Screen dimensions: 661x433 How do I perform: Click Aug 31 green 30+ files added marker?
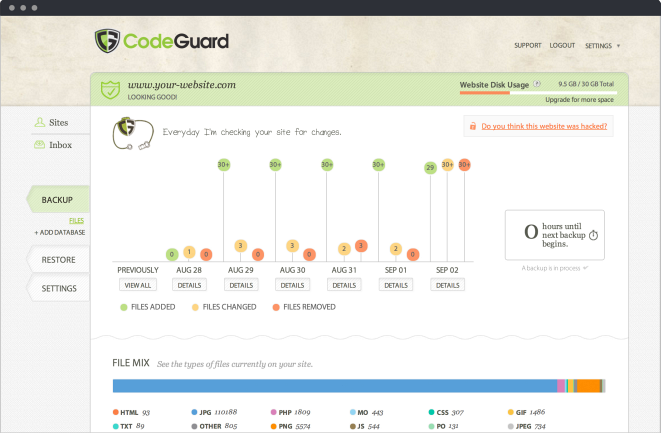click(327, 164)
